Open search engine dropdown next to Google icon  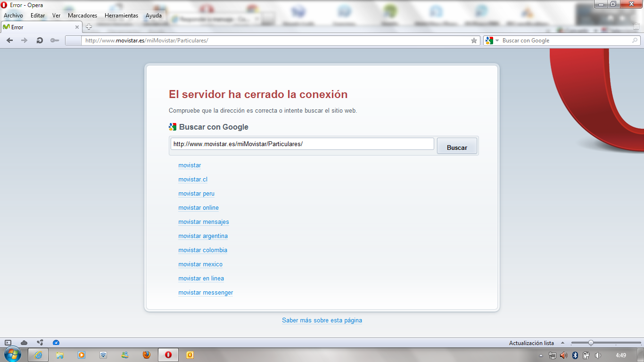(497, 41)
